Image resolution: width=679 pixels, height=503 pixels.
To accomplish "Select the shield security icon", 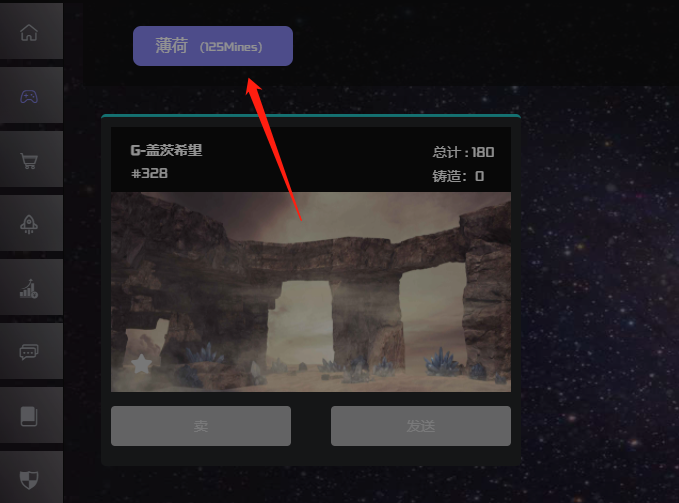I will pos(29,480).
